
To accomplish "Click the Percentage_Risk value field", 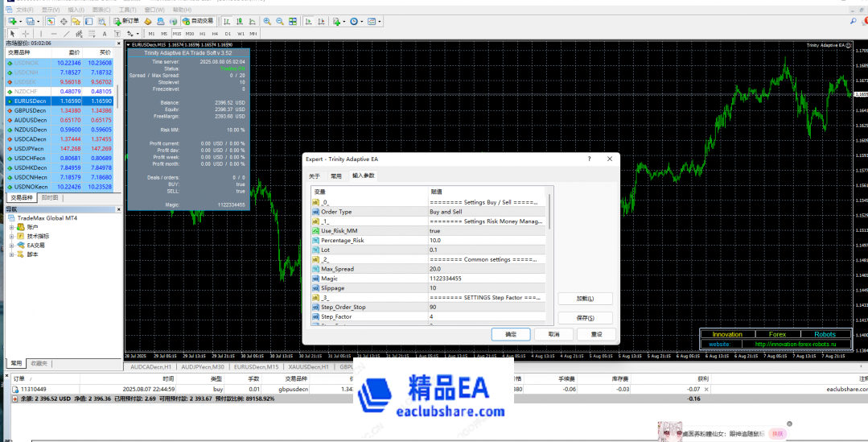I will (x=486, y=240).
